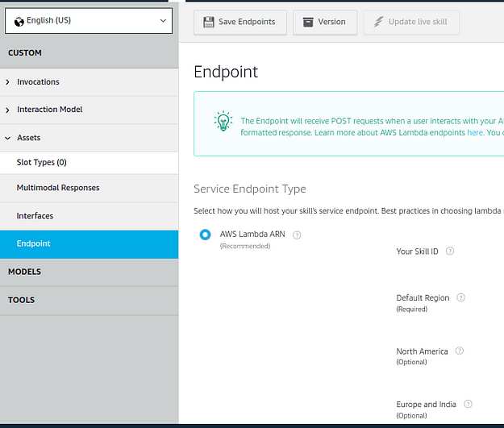Click help icon beside North America

[460, 351]
